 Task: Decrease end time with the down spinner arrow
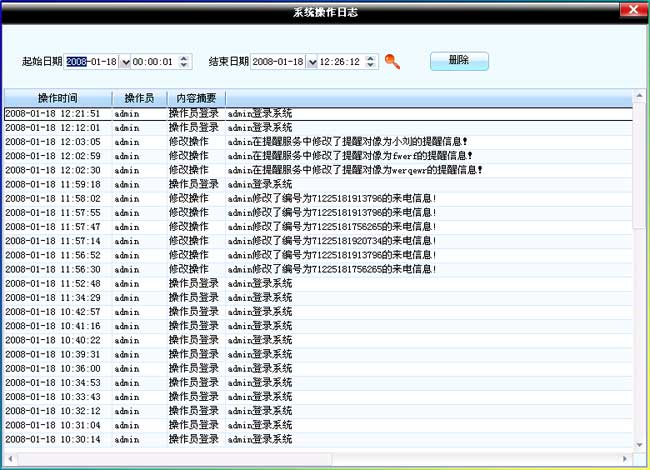372,66
